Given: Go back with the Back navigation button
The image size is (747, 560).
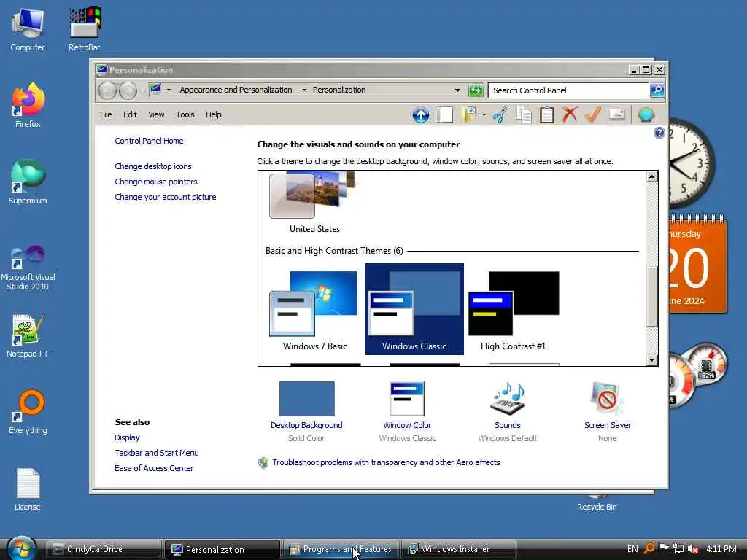Looking at the screenshot, I should [x=108, y=90].
